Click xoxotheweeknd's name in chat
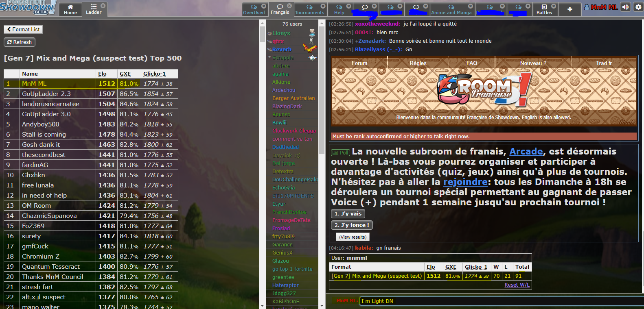 377,24
